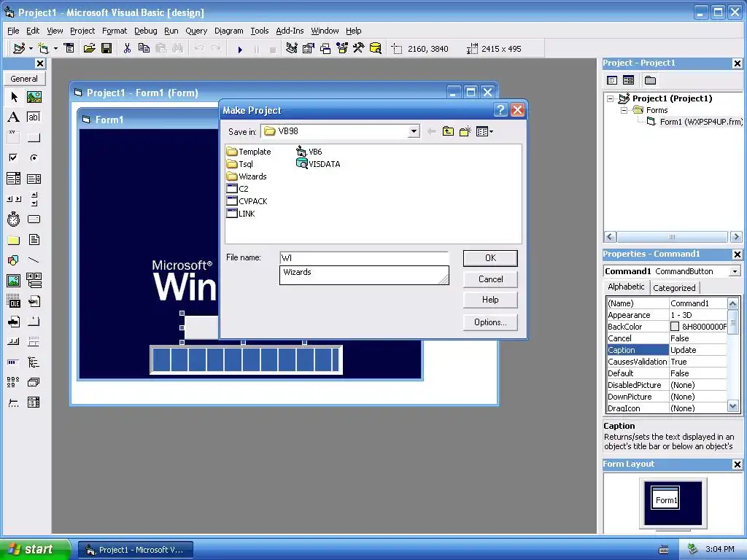
Task: Click the Object Browser toolbar icon
Action: (x=342, y=48)
